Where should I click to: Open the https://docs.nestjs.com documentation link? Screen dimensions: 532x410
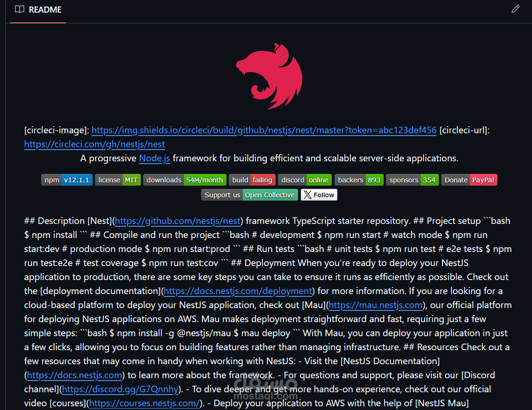[74, 375]
